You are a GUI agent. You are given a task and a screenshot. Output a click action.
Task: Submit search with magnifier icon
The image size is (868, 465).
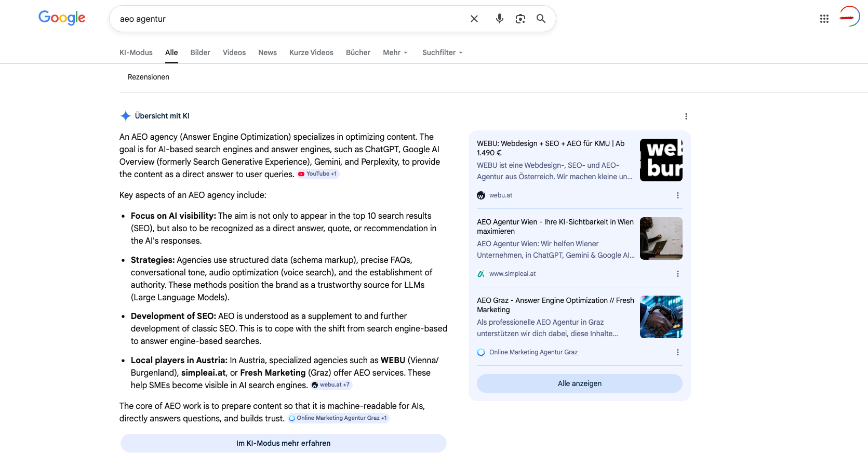point(541,19)
